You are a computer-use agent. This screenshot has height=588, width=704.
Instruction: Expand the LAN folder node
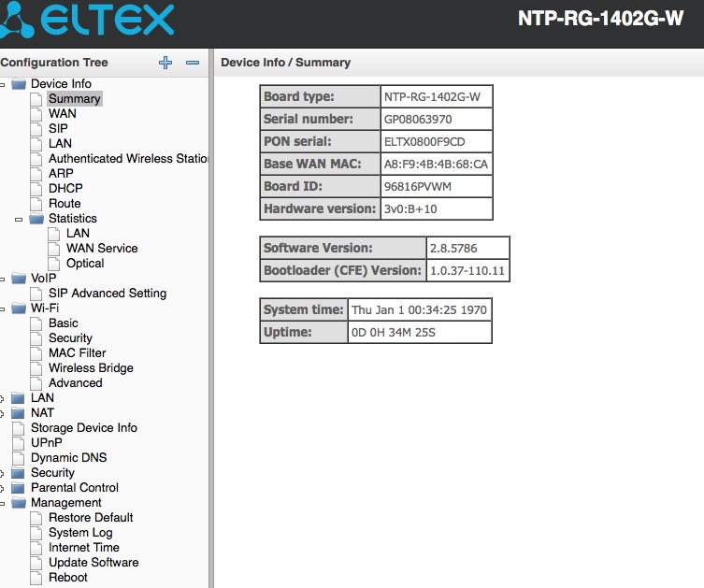(x=2, y=398)
